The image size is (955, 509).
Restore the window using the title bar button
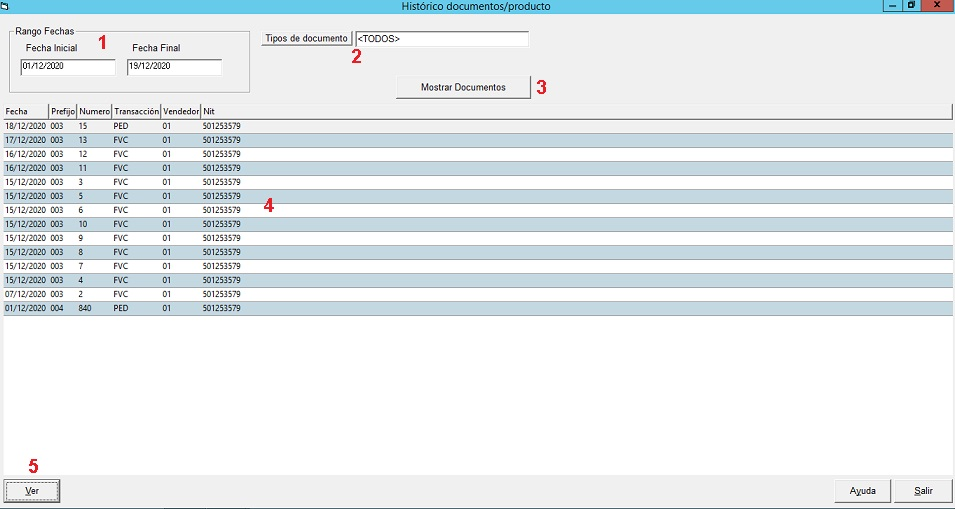[911, 6]
